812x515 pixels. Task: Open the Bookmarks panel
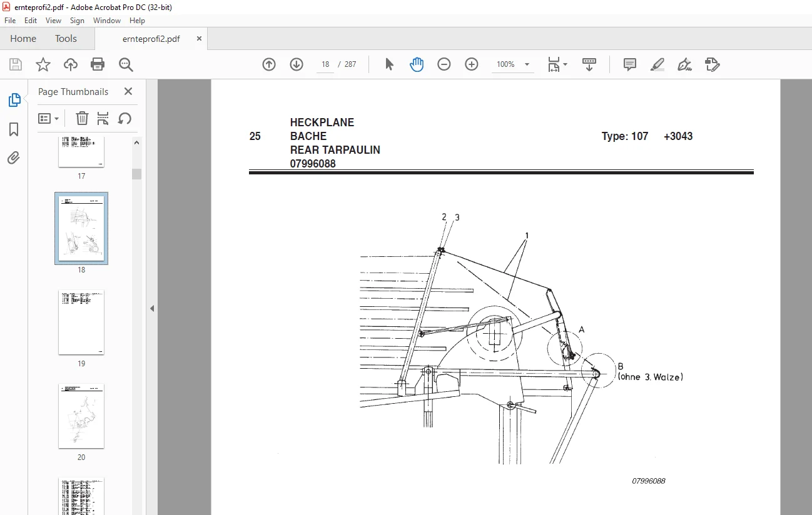pos(14,129)
